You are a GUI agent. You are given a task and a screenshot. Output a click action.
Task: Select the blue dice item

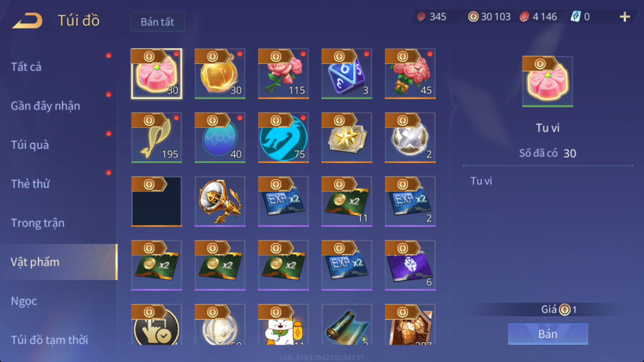point(347,74)
